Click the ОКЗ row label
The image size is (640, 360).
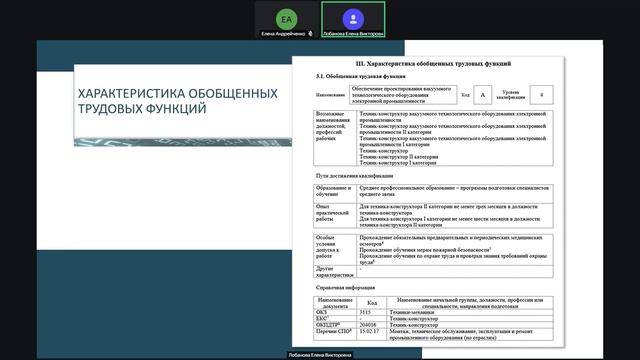(x=321, y=312)
